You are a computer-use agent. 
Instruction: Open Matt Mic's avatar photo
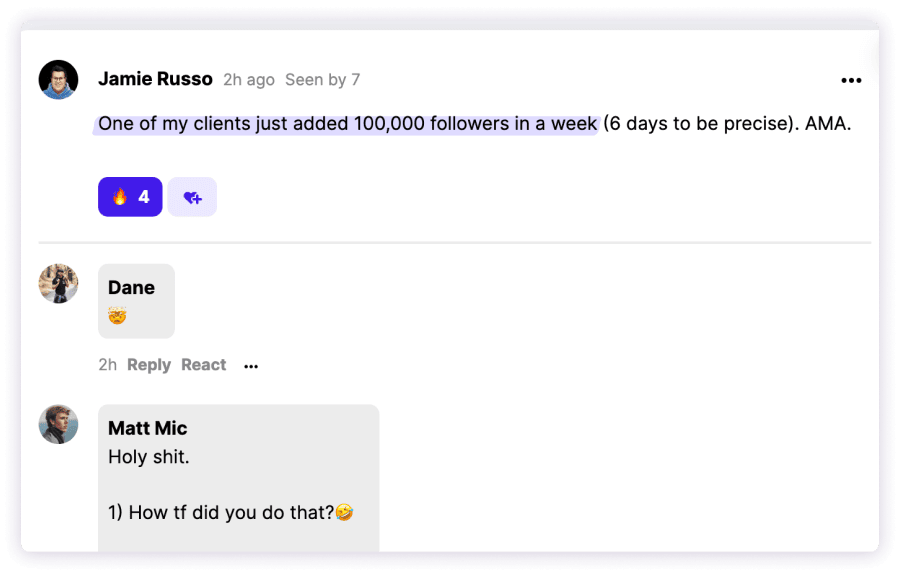pos(59,424)
